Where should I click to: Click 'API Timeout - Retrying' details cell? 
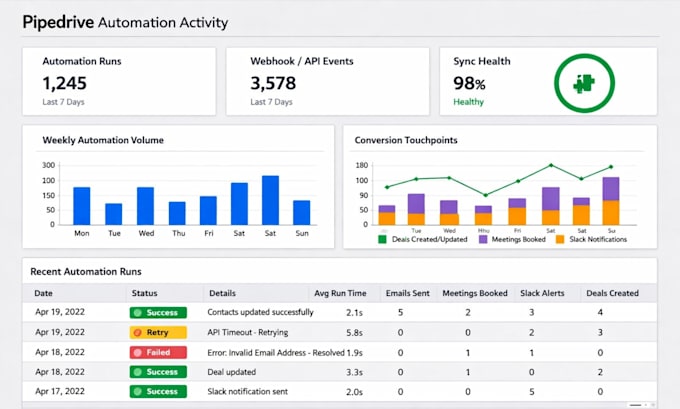[248, 332]
